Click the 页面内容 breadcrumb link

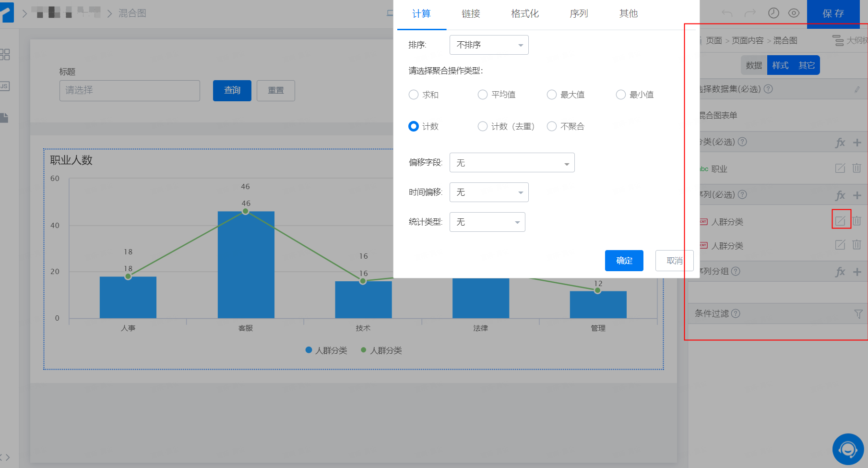point(748,41)
